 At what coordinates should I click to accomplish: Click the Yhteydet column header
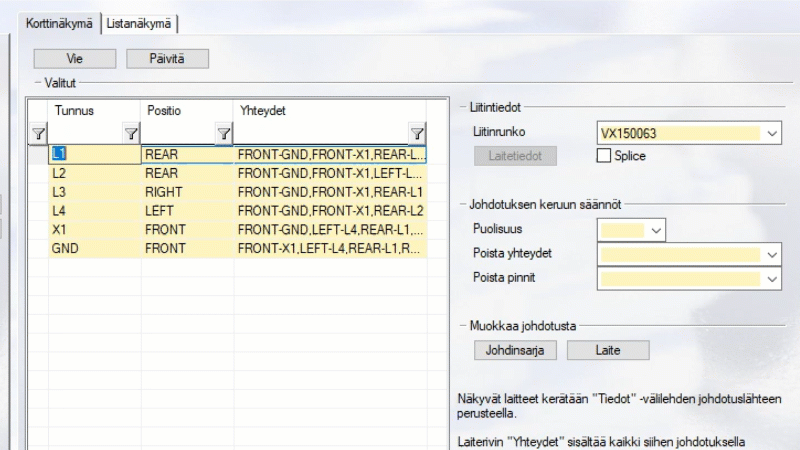point(330,110)
